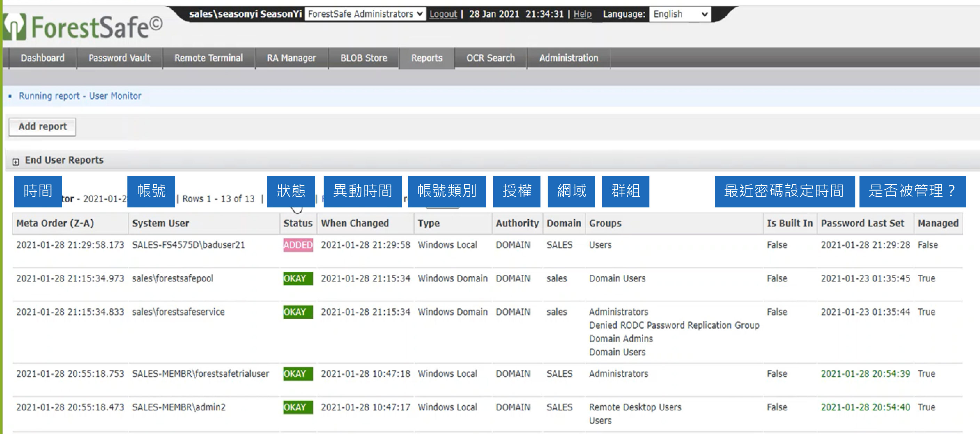Open the Help link
This screenshot has height=434, width=980.
click(x=582, y=14)
